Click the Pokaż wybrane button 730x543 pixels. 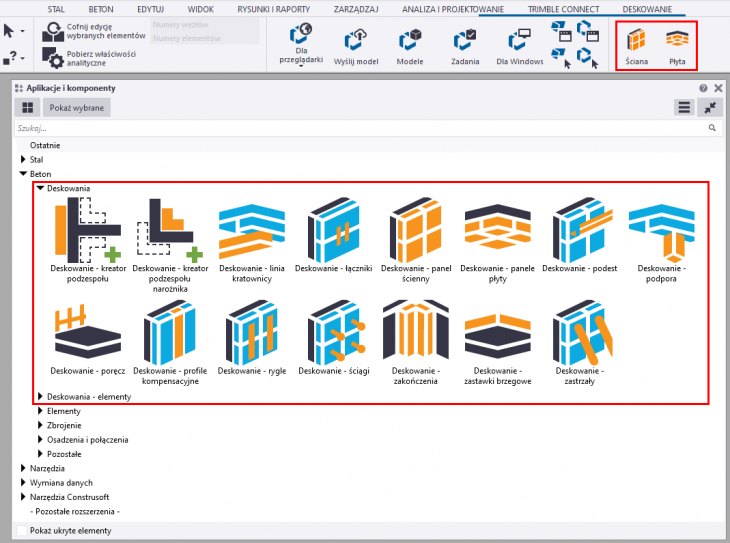pos(75,108)
